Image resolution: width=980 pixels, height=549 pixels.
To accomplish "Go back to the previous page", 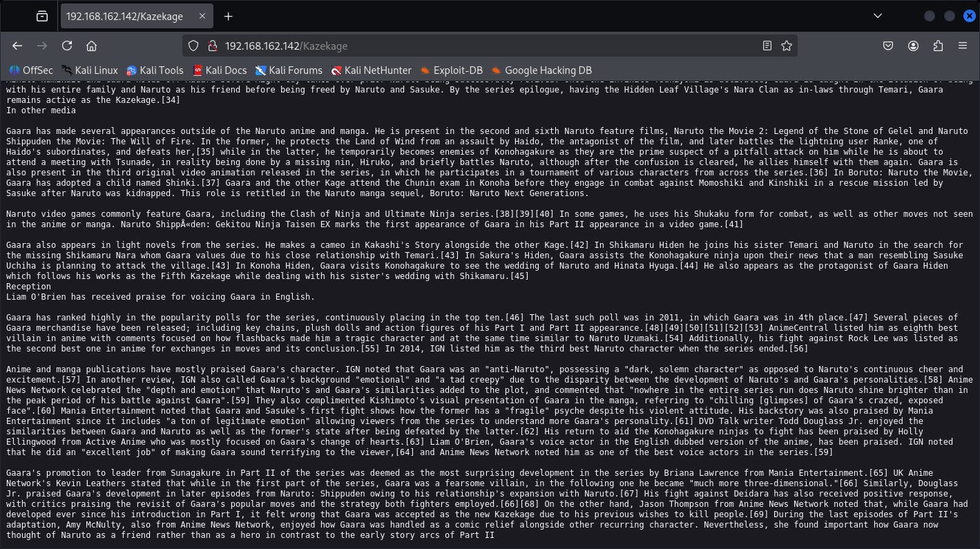I will pos(17,46).
